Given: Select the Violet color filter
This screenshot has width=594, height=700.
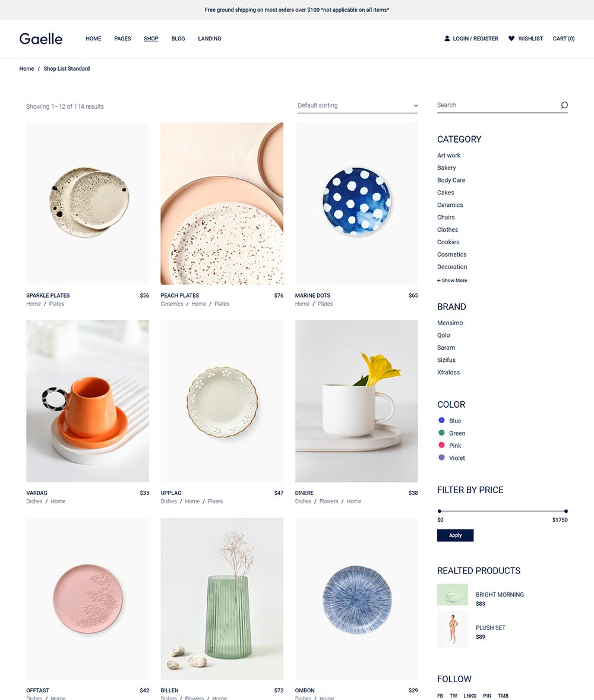Looking at the screenshot, I should (451, 458).
